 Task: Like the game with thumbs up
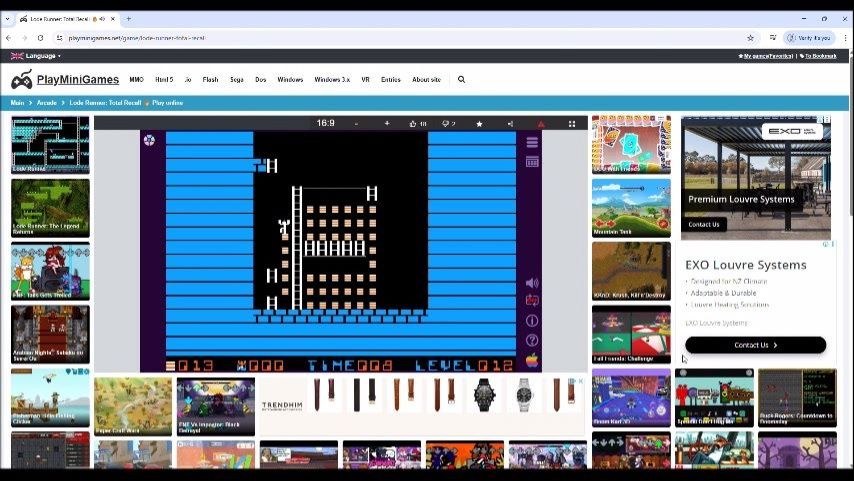pos(417,124)
